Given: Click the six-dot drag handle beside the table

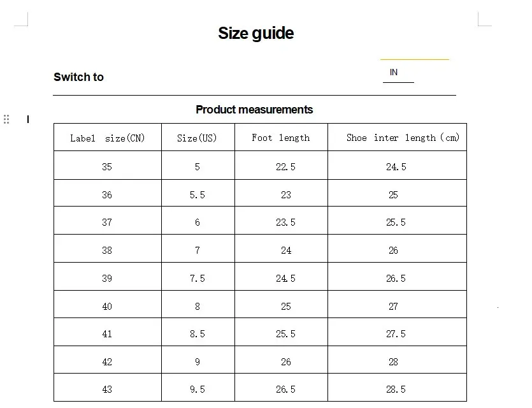Looking at the screenshot, I should coord(6,119).
